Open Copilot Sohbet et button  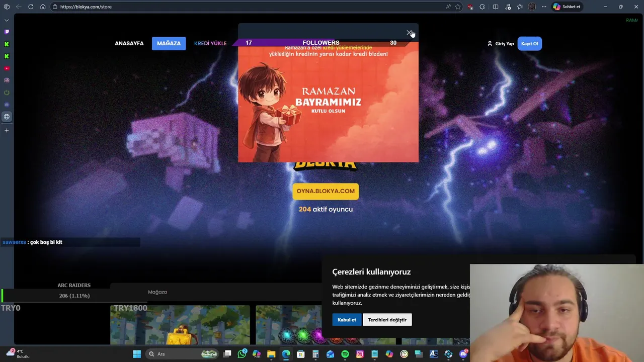(x=567, y=7)
